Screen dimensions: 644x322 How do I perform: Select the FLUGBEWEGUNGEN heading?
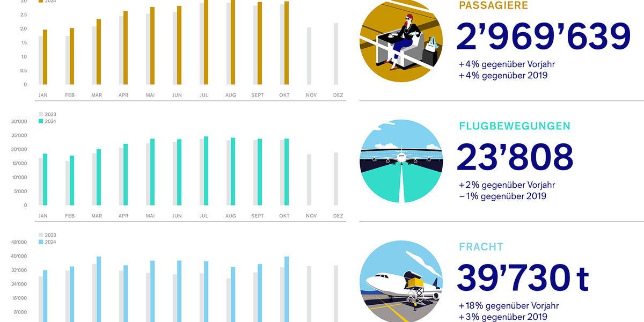pyautogui.click(x=515, y=126)
